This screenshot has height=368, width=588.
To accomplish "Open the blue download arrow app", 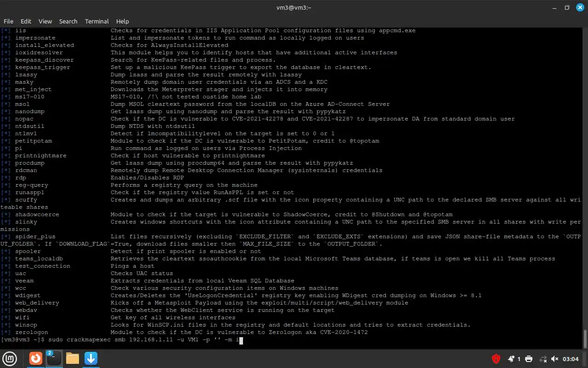I will (91, 358).
